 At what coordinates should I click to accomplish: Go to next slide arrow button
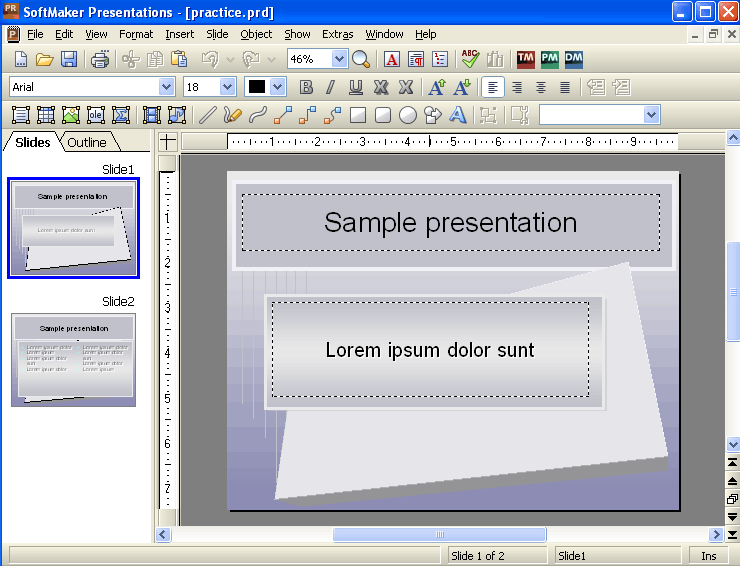coord(732,517)
